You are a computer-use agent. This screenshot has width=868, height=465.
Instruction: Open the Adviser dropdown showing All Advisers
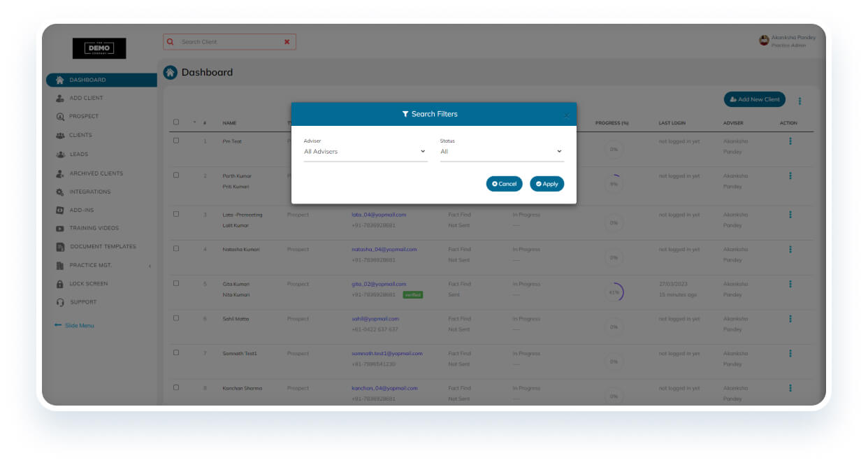click(x=365, y=152)
